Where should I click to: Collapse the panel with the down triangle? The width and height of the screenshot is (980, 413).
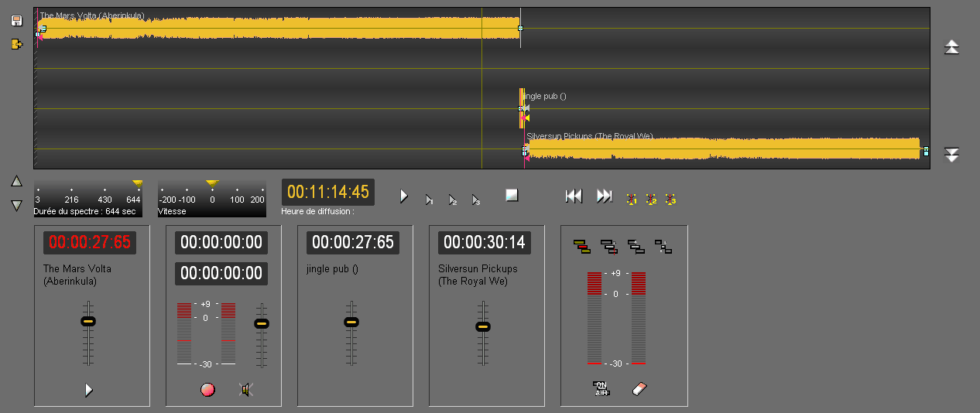point(16,206)
